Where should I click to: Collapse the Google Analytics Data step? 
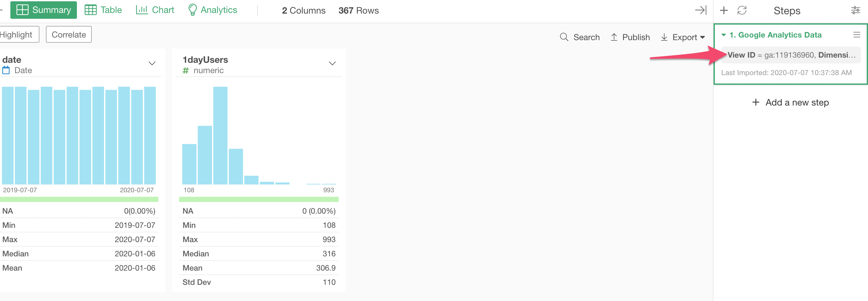click(723, 35)
